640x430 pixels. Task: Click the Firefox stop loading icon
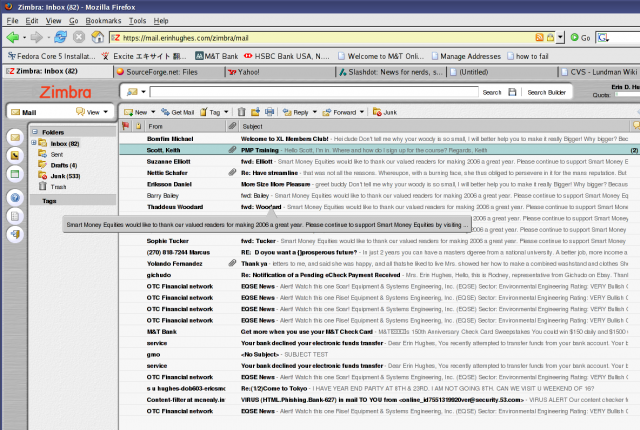(79, 38)
